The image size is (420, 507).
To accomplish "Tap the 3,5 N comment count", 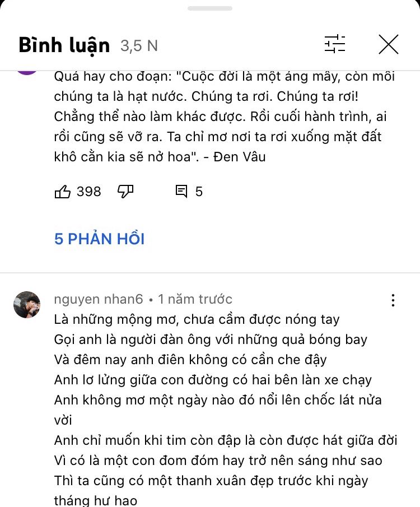I will click(x=139, y=46).
